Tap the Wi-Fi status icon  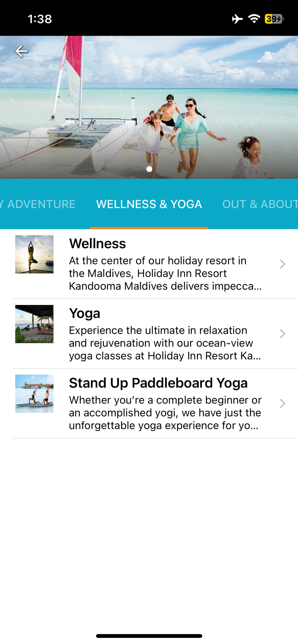tap(254, 19)
